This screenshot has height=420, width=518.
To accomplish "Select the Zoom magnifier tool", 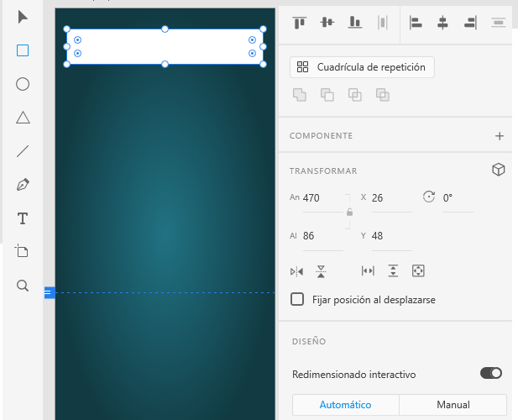I will coord(23,286).
